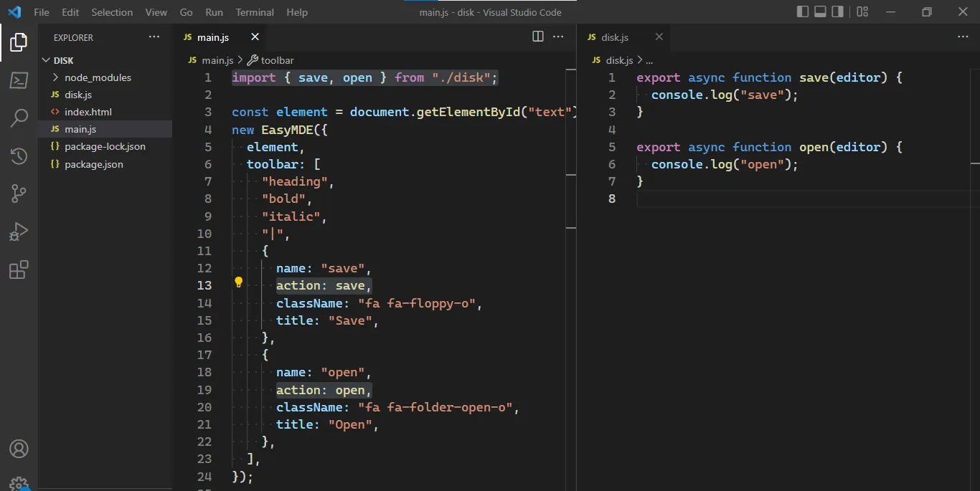The height and width of the screenshot is (491, 980).
Task: Close the main.js tab
Action: pos(255,37)
